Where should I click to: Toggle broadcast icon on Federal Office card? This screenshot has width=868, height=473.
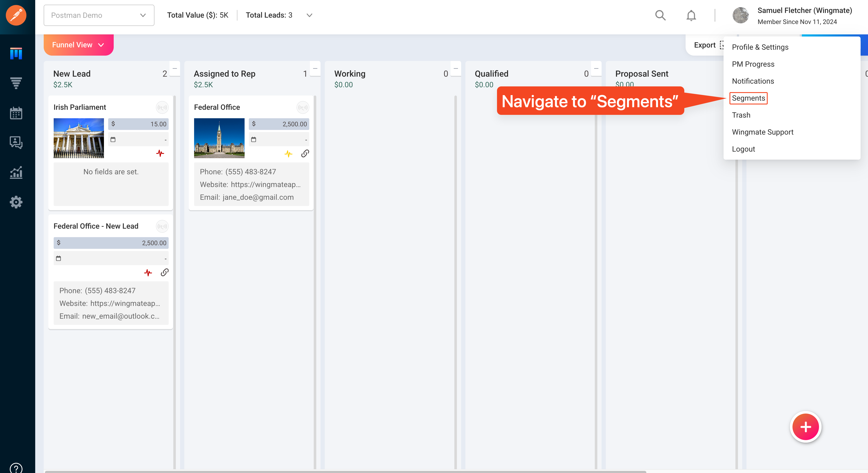click(302, 108)
